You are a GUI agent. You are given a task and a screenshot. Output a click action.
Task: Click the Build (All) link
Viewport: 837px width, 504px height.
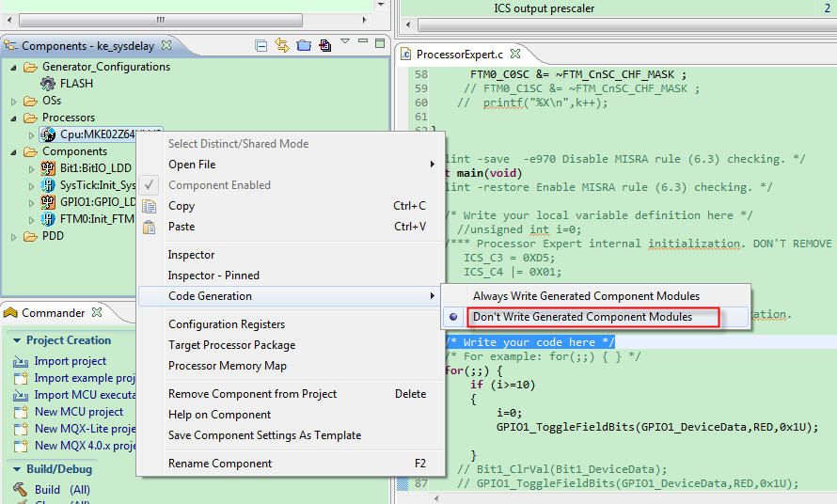(62, 490)
